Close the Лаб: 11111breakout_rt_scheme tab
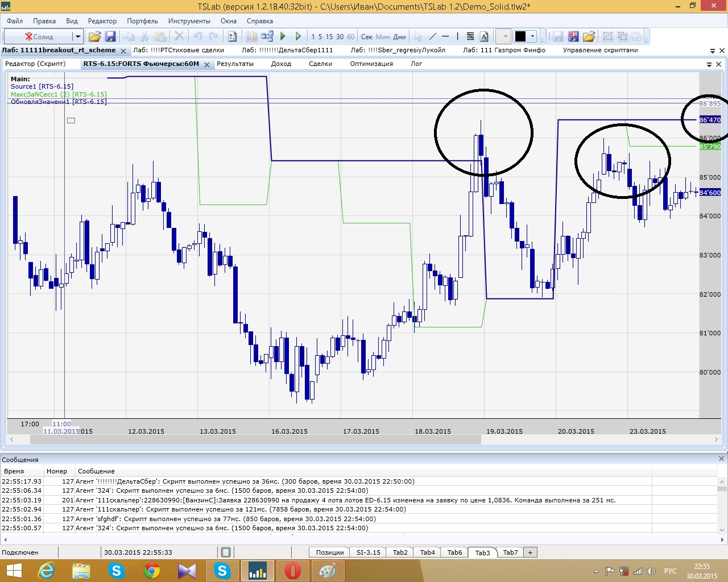This screenshot has height=582, width=728. [x=123, y=51]
